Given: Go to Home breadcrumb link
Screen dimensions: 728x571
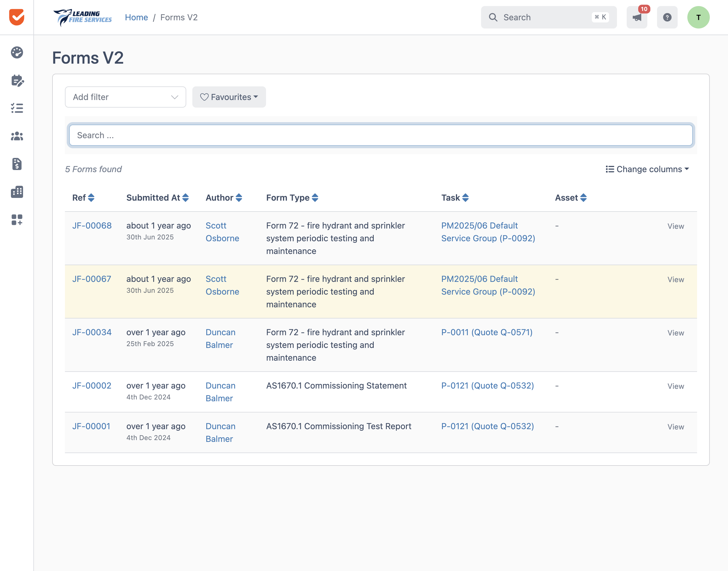Looking at the screenshot, I should [x=136, y=17].
